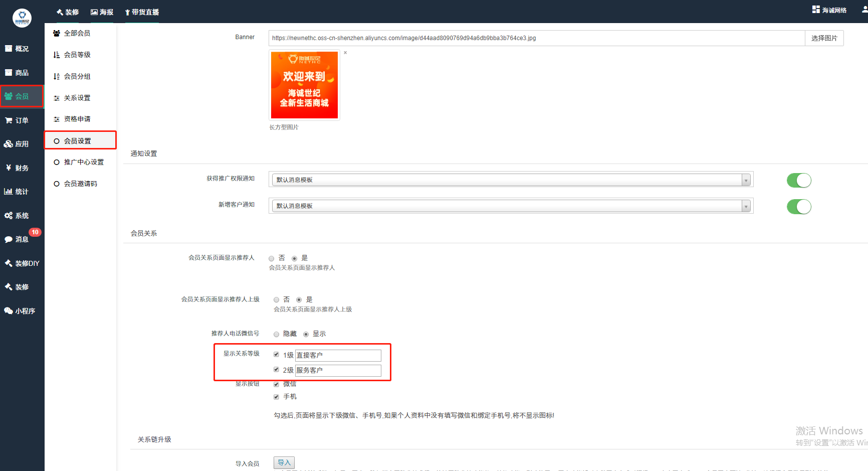Screen dimensions: 868x471
Task: Click the 消息 speech bubble icon
Action: pos(9,240)
